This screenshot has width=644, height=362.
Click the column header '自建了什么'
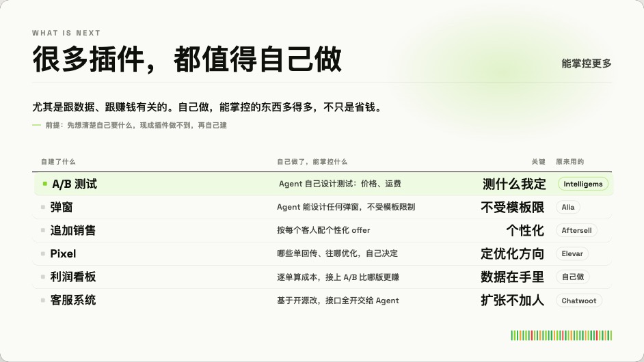point(58,162)
